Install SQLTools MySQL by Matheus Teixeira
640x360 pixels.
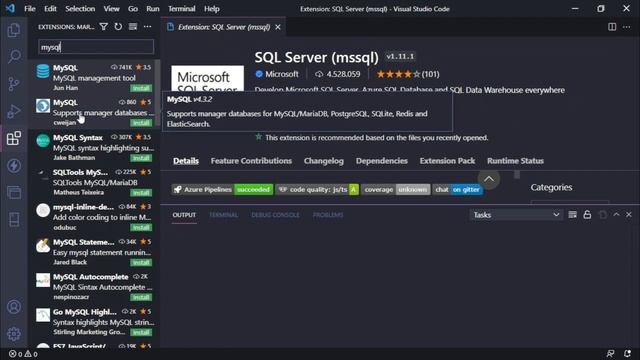(x=141, y=193)
